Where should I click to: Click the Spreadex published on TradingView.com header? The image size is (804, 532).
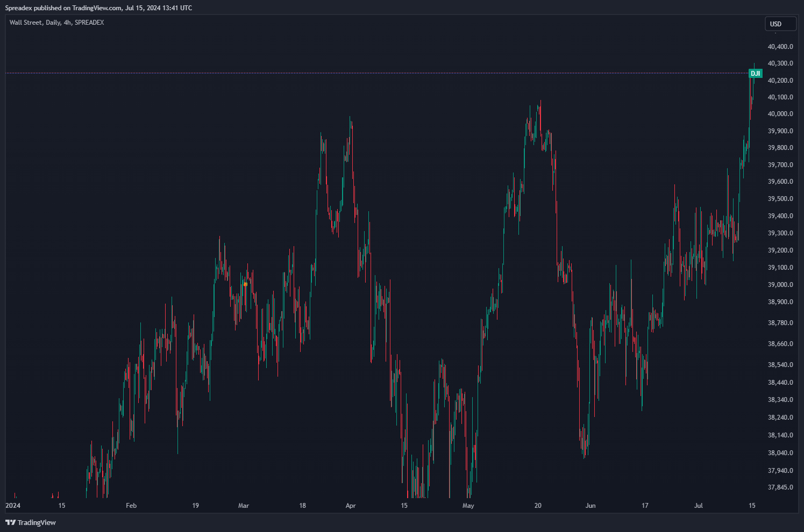(x=98, y=8)
